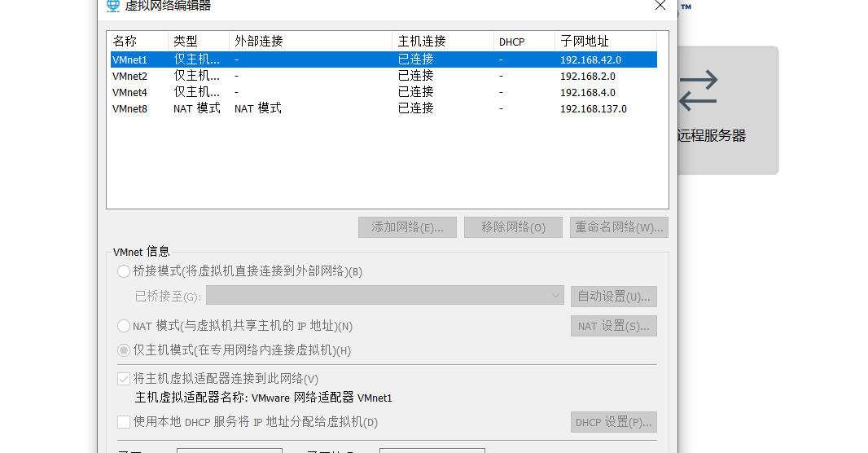The width and height of the screenshot is (868, 453).
Task: Sort by 类型 column header
Action: point(199,42)
